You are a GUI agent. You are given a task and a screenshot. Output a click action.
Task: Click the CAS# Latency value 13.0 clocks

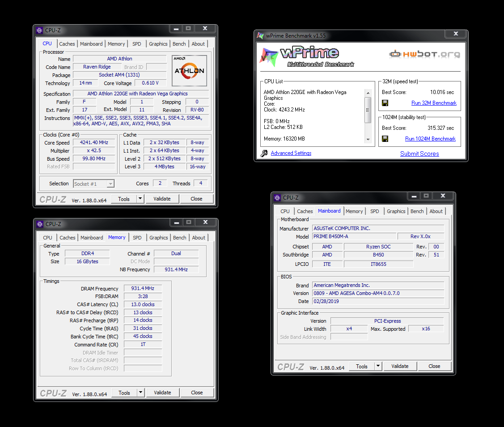(x=143, y=304)
